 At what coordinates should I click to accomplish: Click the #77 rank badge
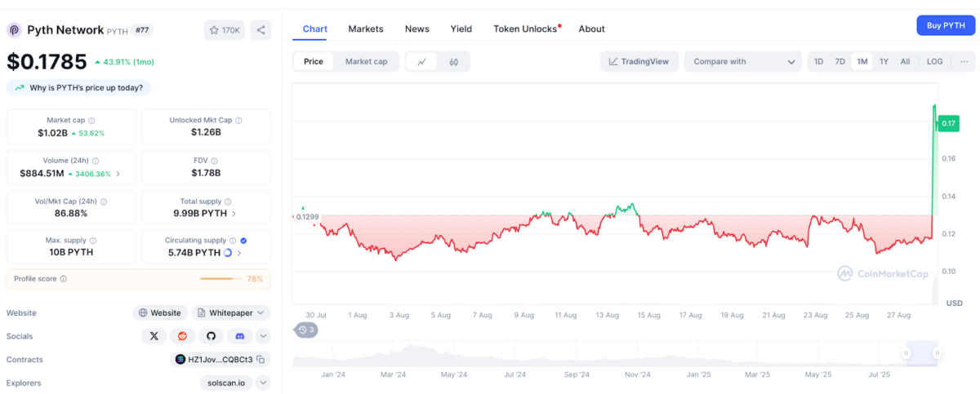click(142, 30)
